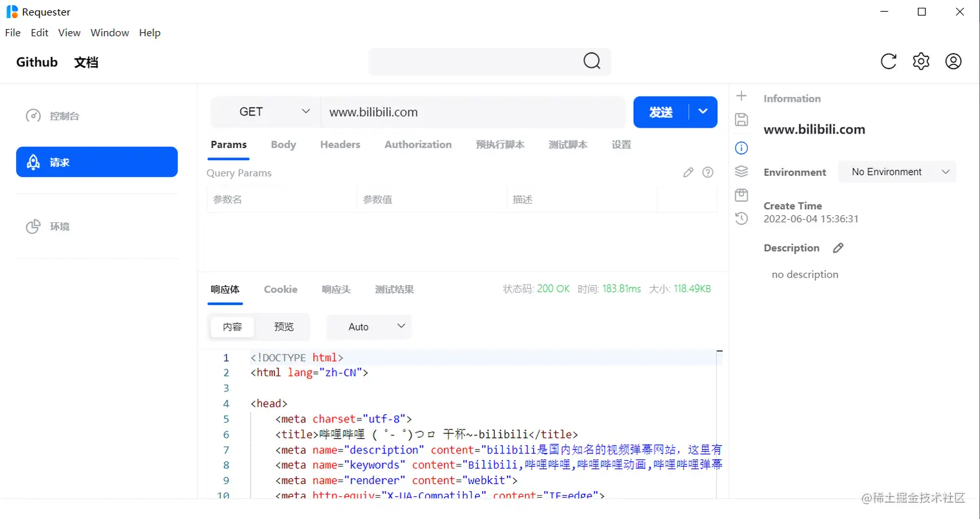Open the Help menu

(150, 32)
